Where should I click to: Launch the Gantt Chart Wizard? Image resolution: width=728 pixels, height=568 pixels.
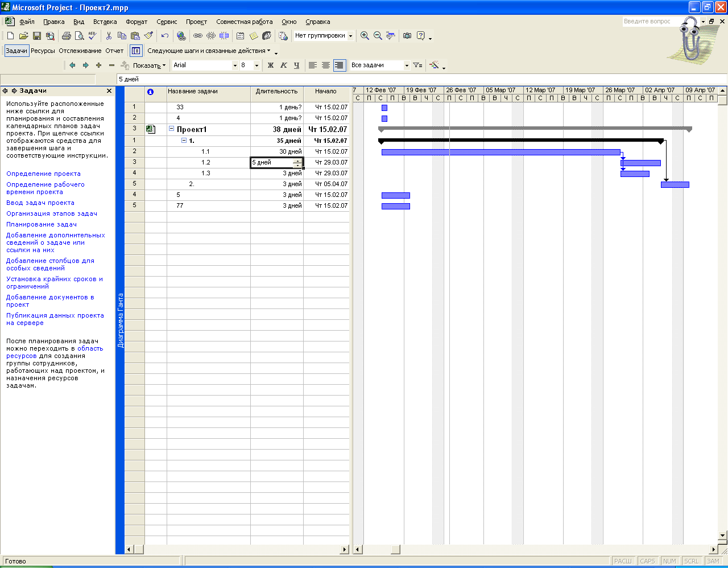point(435,65)
